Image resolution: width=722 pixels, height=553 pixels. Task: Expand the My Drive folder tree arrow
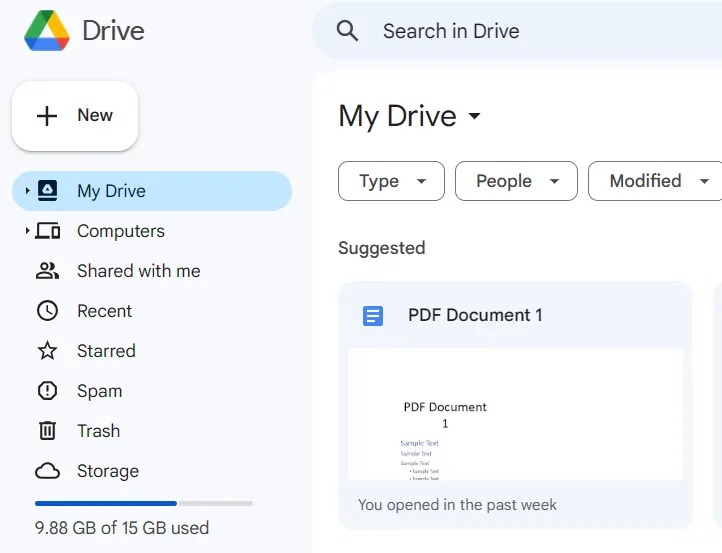(x=27, y=191)
